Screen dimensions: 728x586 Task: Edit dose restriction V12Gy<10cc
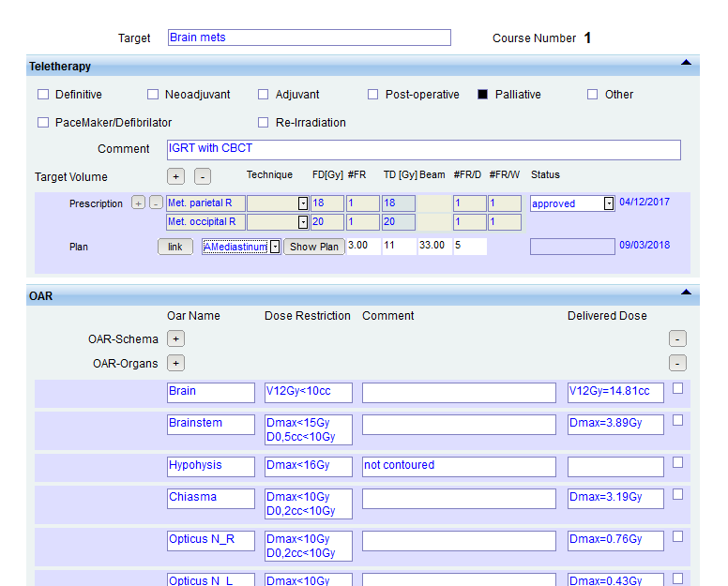[x=309, y=393]
